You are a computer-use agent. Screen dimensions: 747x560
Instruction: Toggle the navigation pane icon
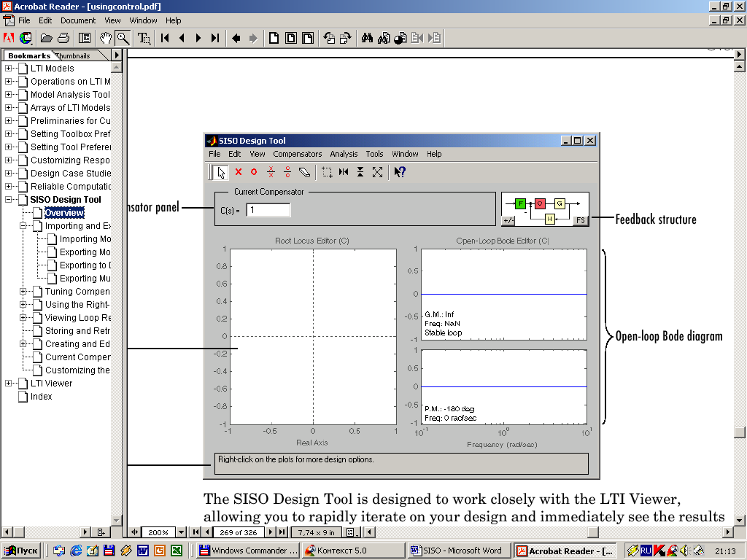tap(85, 38)
